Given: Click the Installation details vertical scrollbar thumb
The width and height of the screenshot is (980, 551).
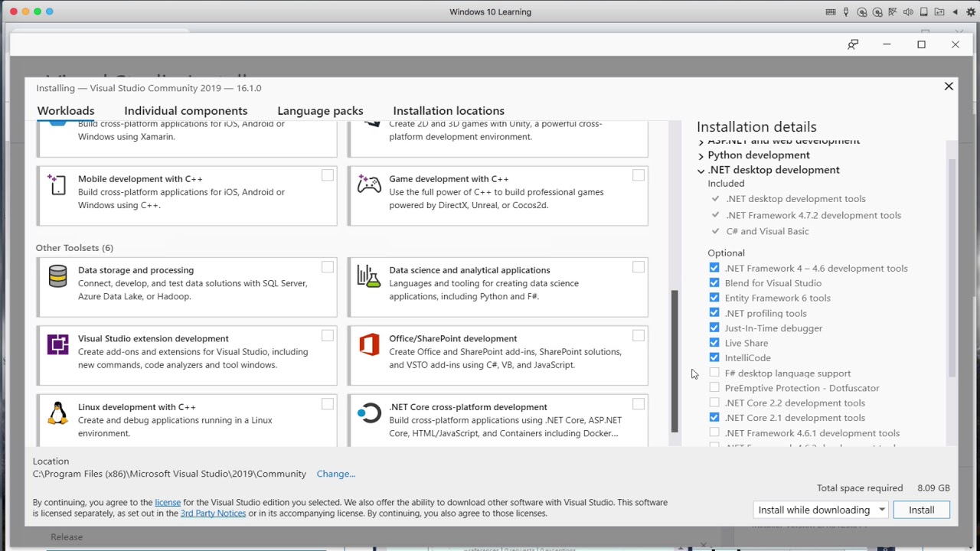Looking at the screenshot, I should [952, 268].
